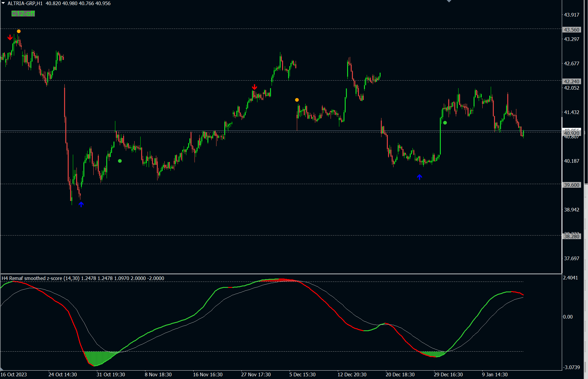Click the 27 Nov 17:30 time label
The image size is (588, 379).
coord(256,374)
